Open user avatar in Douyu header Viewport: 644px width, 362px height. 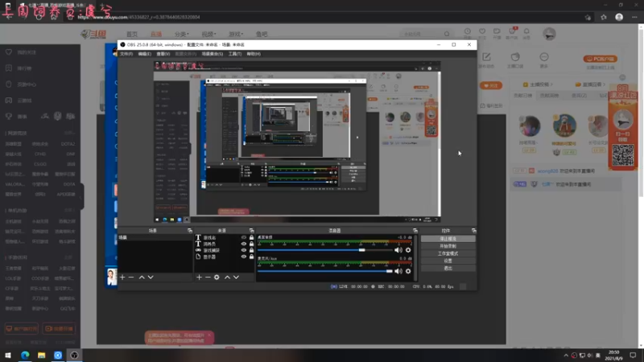549,34
